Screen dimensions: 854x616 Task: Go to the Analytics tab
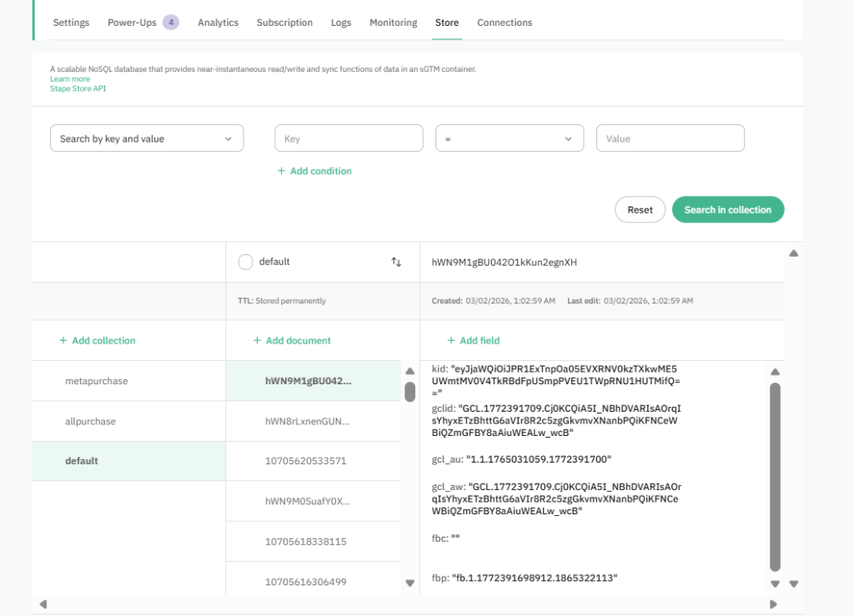(218, 23)
